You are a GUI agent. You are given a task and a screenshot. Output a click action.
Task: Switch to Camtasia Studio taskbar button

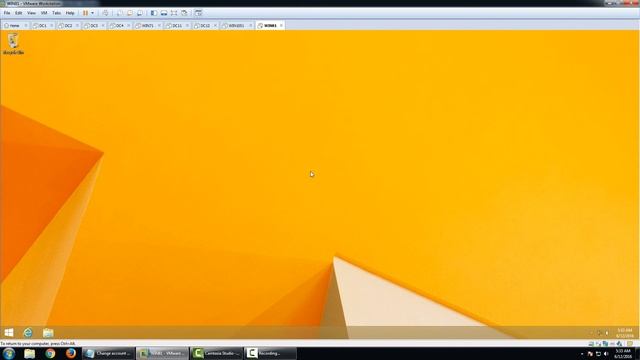(x=216, y=353)
